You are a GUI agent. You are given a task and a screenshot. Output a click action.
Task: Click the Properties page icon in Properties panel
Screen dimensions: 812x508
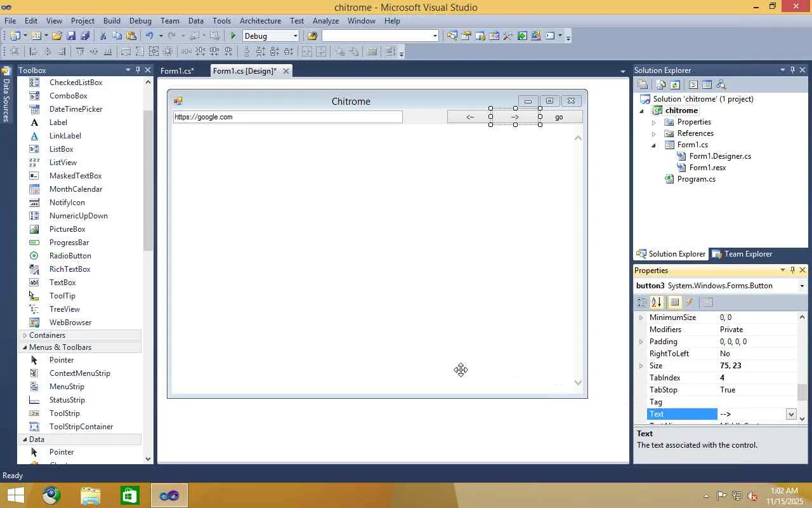(x=708, y=302)
